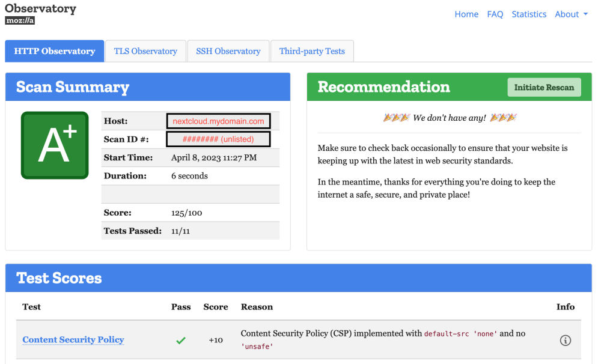Switch to the TLS Observatory tab
This screenshot has width=601, height=364.
[145, 51]
